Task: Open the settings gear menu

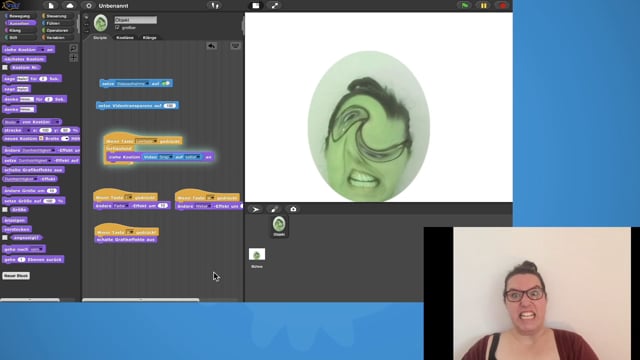Action: [x=89, y=6]
